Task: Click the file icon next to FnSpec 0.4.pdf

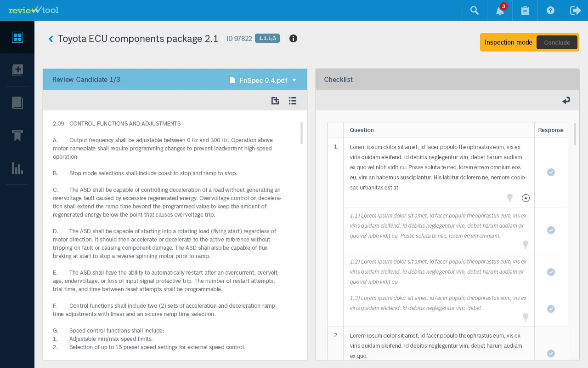Action: pos(232,80)
